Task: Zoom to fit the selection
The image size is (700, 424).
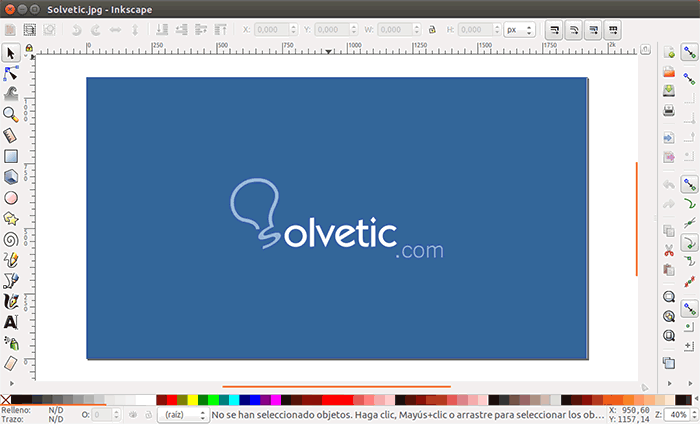Action: 669,297
